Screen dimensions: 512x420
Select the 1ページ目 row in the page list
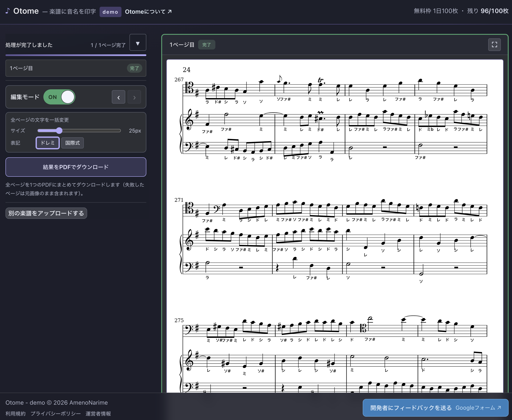[x=76, y=68]
